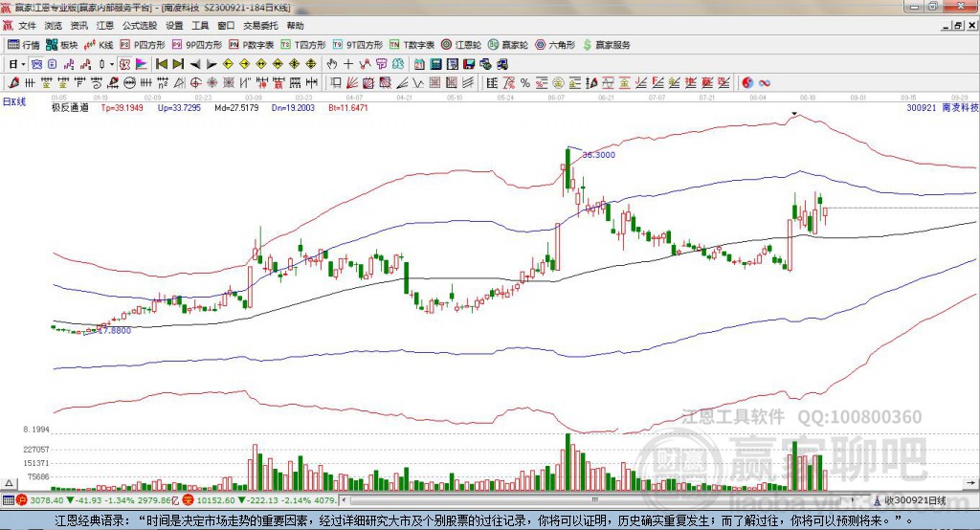Open the 板块 sectors view
The width and height of the screenshot is (980, 530).
coord(62,45)
